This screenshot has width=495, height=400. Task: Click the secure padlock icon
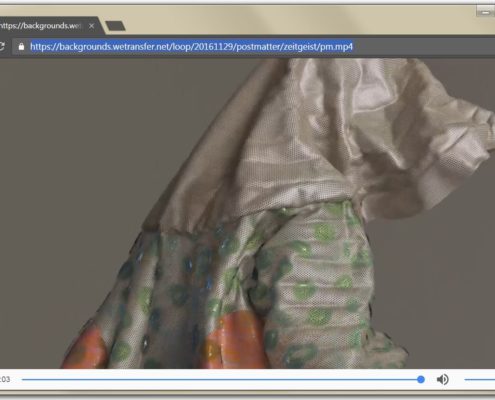(x=21, y=46)
